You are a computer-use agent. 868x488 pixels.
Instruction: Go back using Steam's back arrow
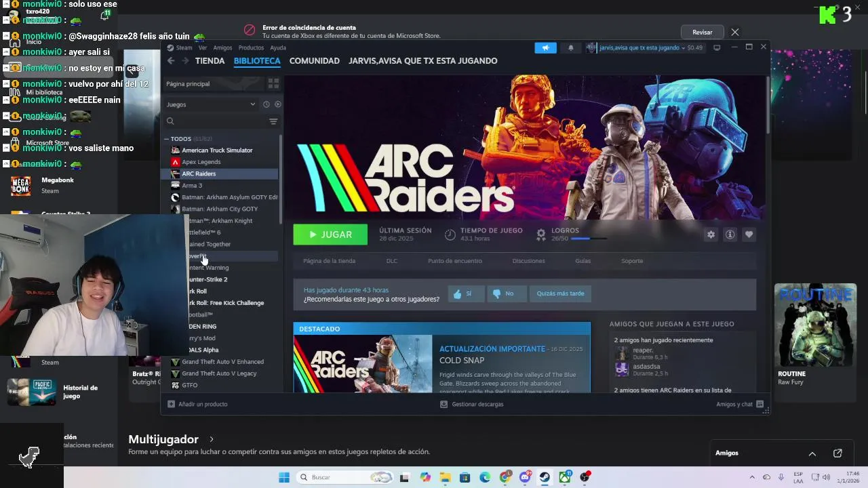[x=171, y=61]
